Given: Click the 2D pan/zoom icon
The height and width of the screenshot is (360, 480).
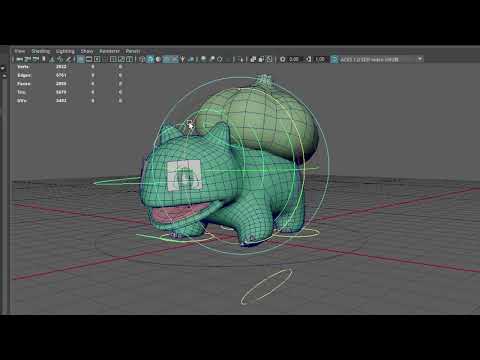Looking at the screenshot, I should pos(60,59).
